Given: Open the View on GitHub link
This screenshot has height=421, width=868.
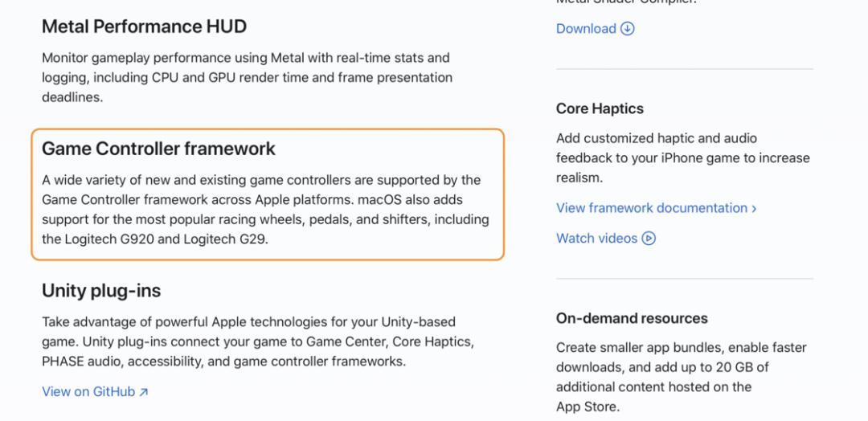Looking at the screenshot, I should 88,392.
